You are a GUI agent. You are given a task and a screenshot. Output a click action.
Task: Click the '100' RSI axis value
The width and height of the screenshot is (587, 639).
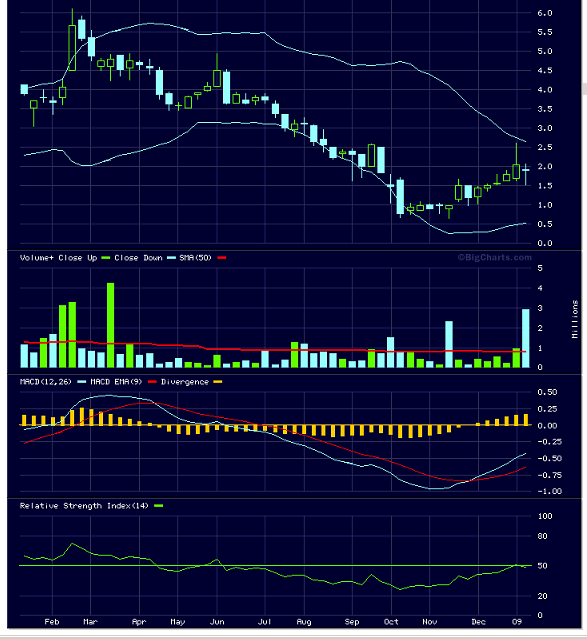pyautogui.click(x=545, y=516)
